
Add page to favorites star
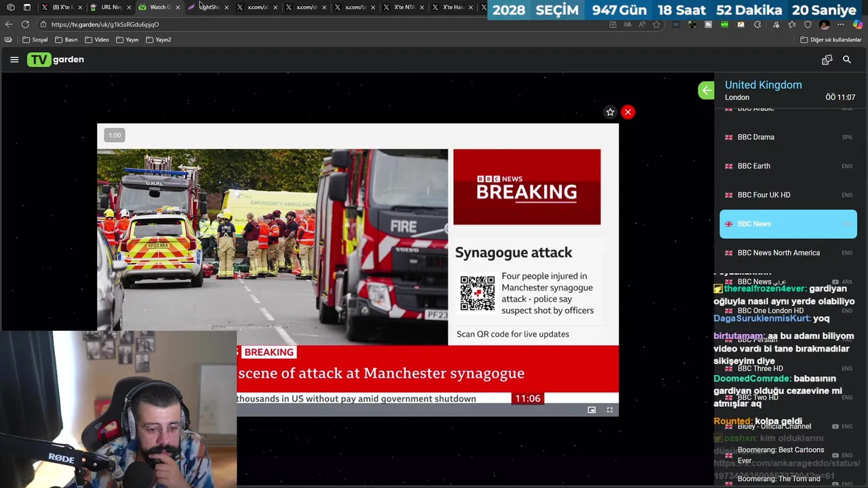[656, 24]
